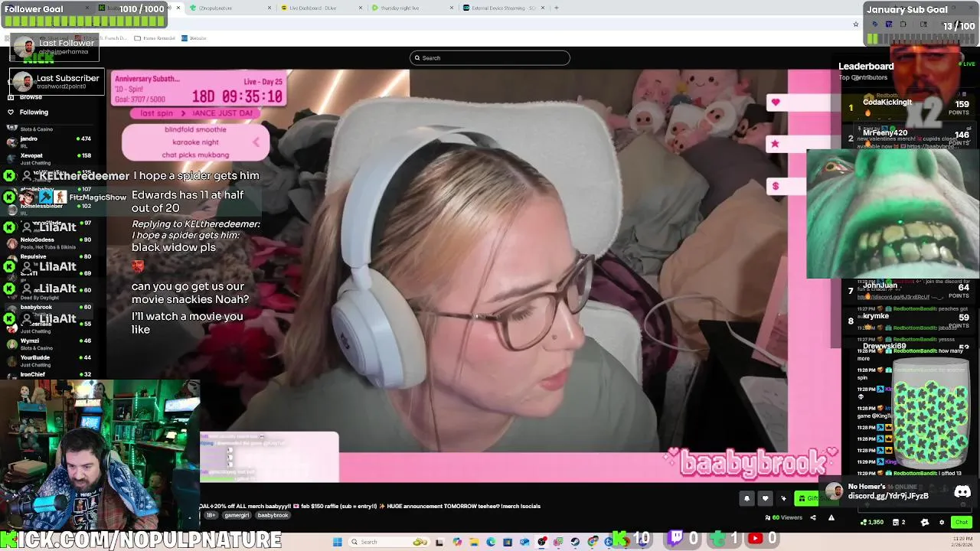980x551 pixels.
Task: Open the Discord logo icon in overlay
Action: click(x=962, y=492)
